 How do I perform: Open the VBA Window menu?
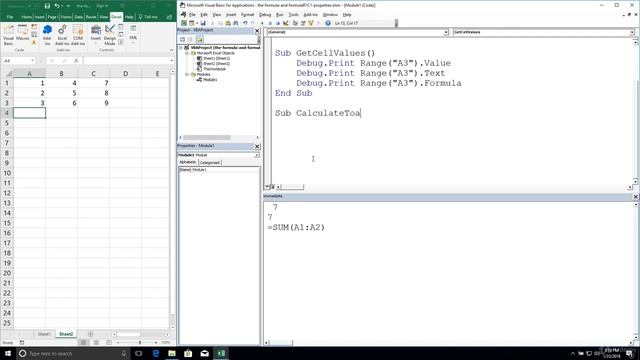pyautogui.click(x=330, y=15)
